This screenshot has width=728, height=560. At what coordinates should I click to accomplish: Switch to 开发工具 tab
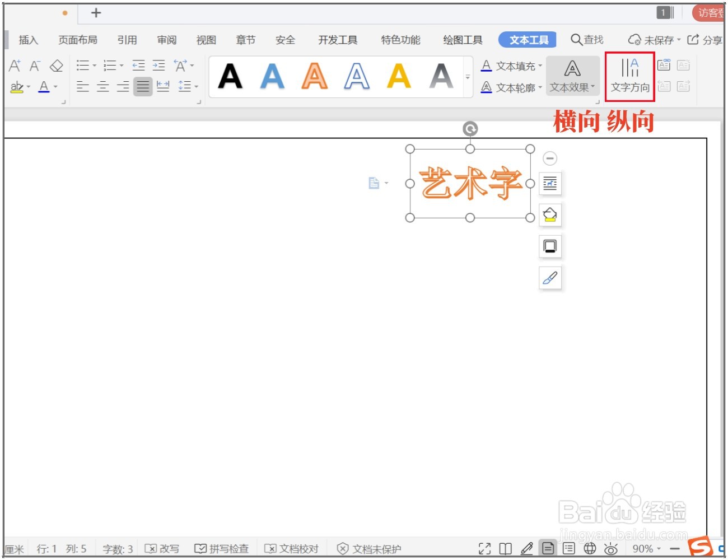tap(338, 40)
